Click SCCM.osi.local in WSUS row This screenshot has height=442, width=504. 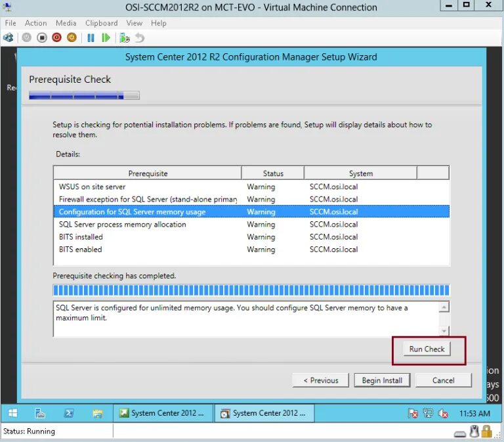tap(333, 187)
